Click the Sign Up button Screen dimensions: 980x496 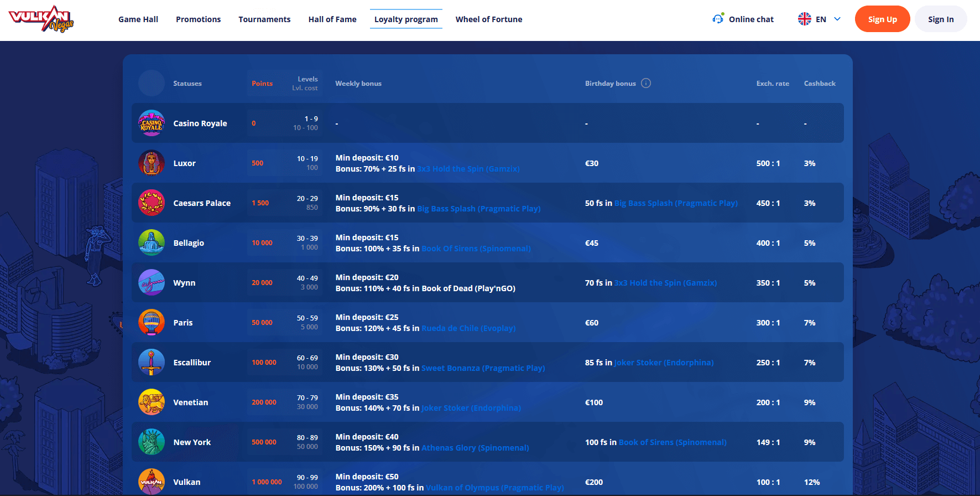coord(882,19)
